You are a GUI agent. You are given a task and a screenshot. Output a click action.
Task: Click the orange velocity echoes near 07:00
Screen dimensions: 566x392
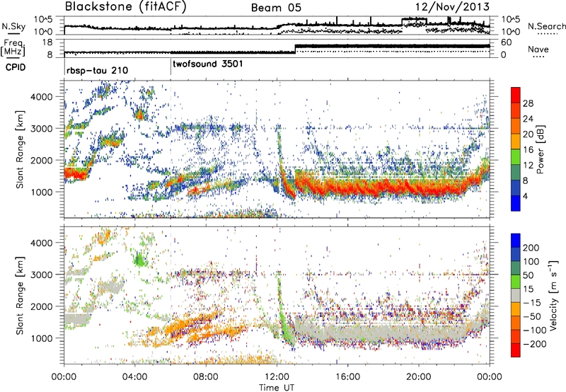(188, 323)
